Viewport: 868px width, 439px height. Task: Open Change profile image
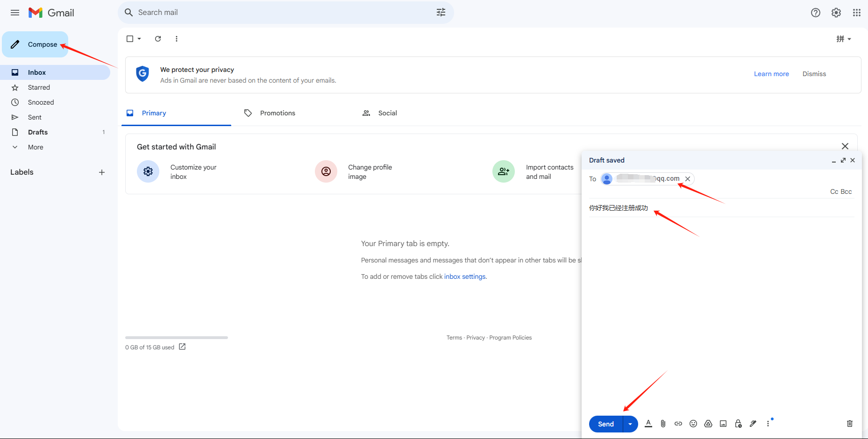click(354, 172)
